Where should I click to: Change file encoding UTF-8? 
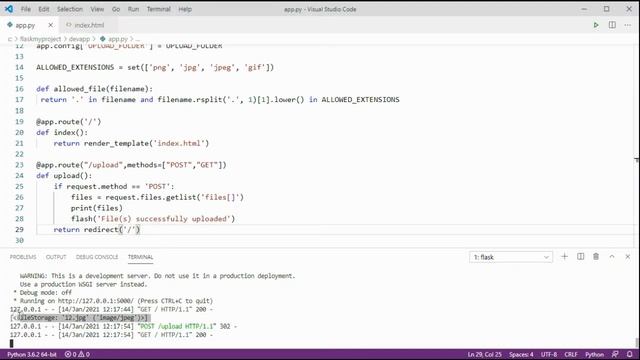pyautogui.click(x=549, y=354)
